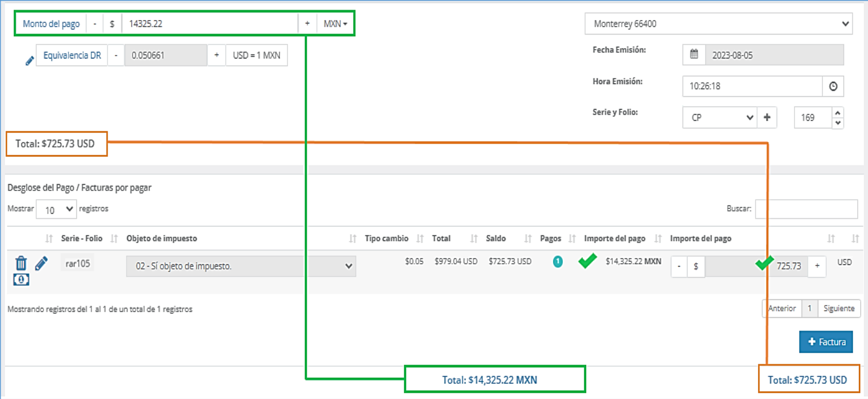The image size is (868, 399).
Task: Click the Pagos badge showing 1
Action: pos(558,261)
